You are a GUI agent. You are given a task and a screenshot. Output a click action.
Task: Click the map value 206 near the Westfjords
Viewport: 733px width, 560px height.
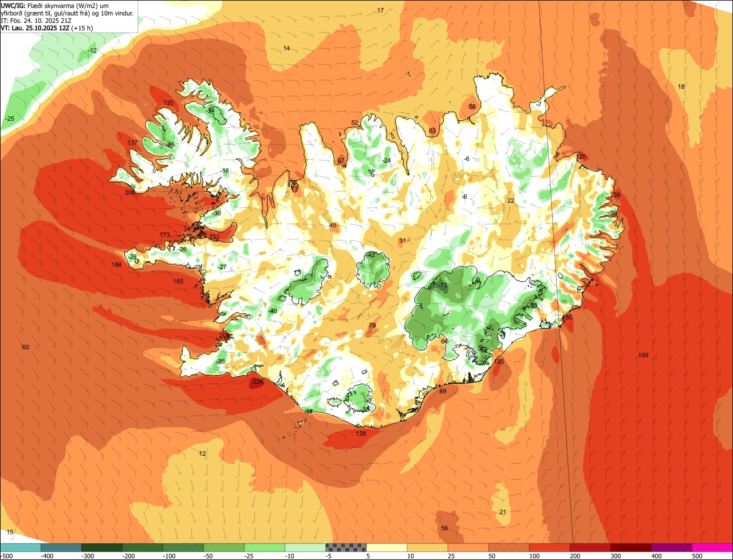[130, 192]
